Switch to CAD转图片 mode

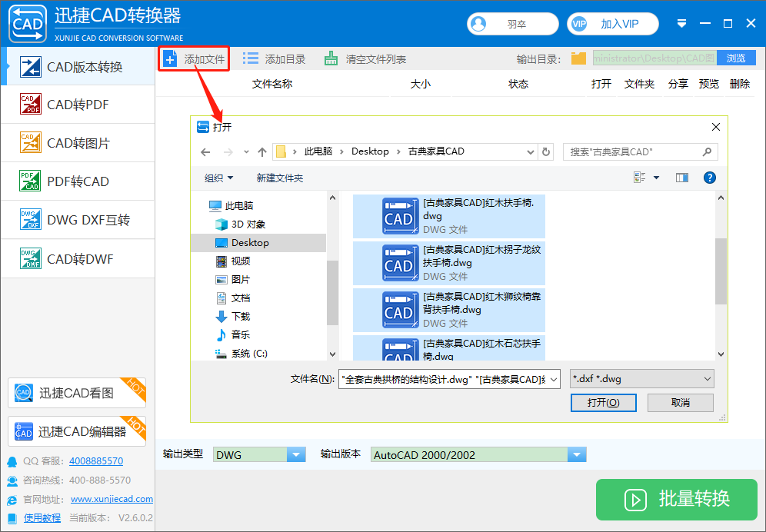tap(78, 143)
